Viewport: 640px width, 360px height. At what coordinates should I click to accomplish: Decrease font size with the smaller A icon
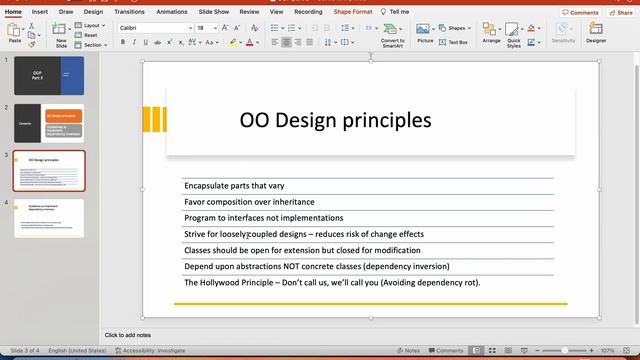point(237,28)
